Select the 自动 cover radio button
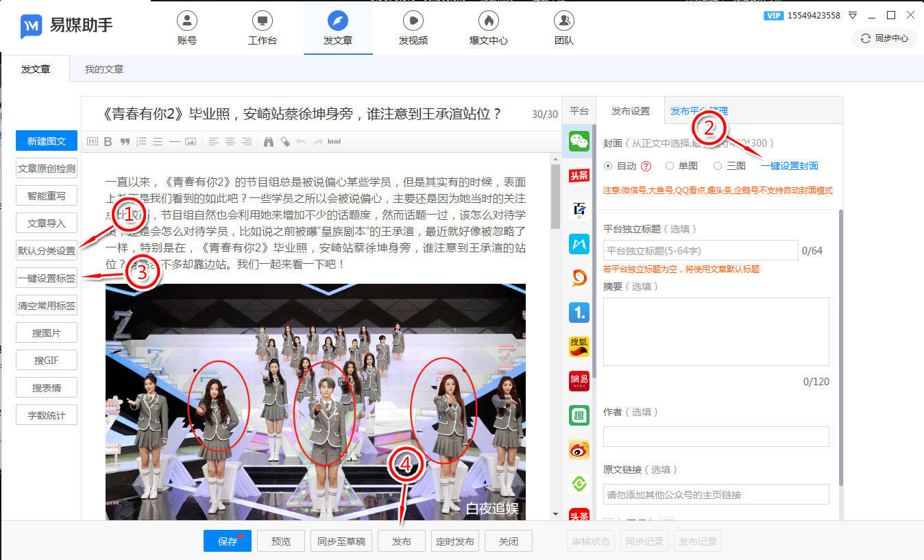 point(608,166)
